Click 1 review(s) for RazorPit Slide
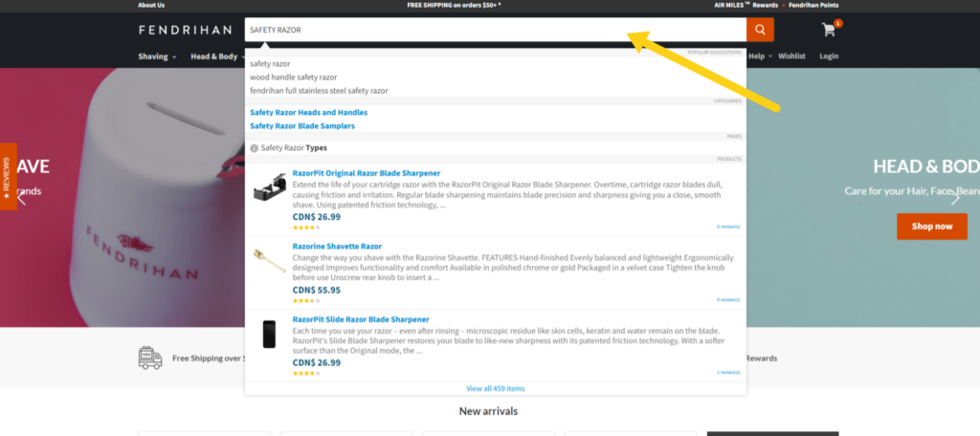The height and width of the screenshot is (436, 980). click(x=728, y=372)
